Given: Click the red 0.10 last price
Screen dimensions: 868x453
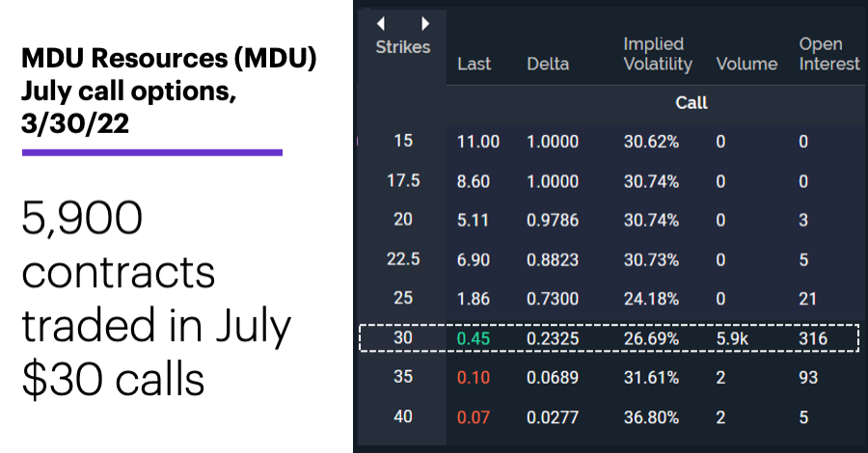Looking at the screenshot, I should tap(474, 378).
